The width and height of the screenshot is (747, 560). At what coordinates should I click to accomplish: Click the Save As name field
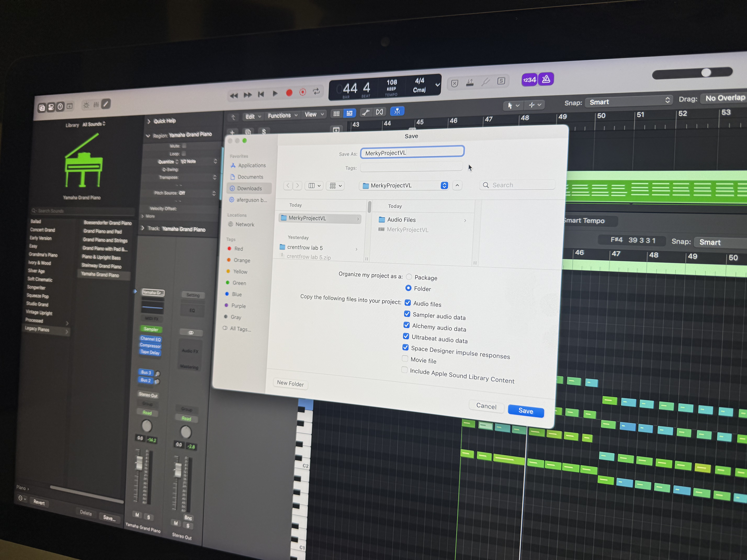click(412, 152)
